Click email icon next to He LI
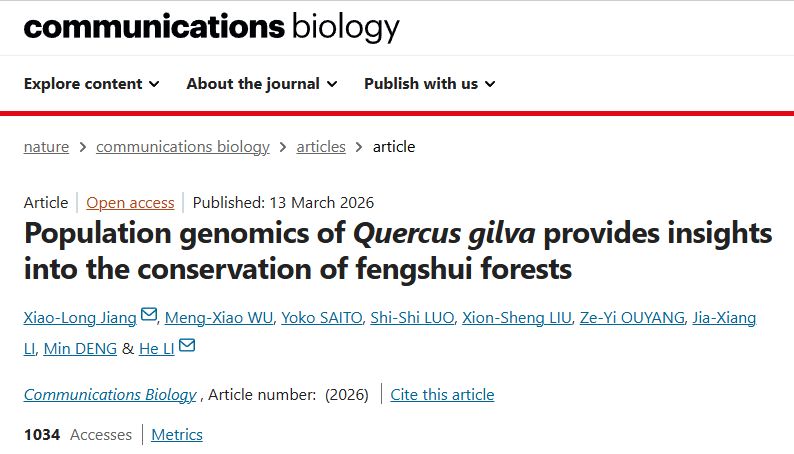The height and width of the screenshot is (454, 794). [187, 347]
